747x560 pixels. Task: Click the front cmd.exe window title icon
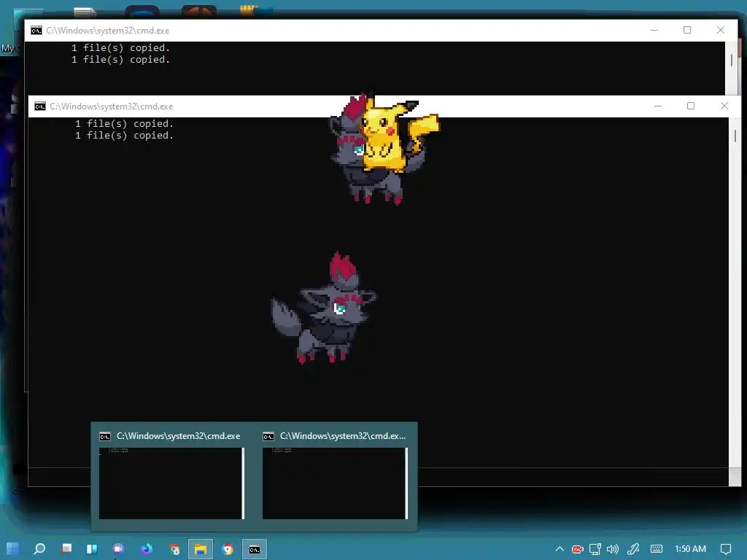pos(40,106)
